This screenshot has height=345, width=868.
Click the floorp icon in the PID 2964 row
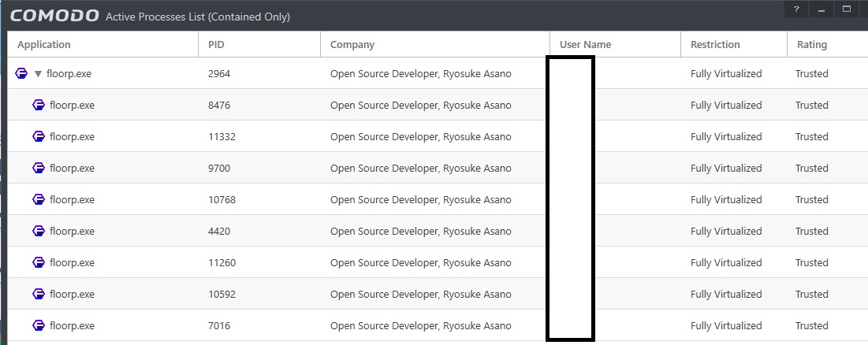pos(22,74)
